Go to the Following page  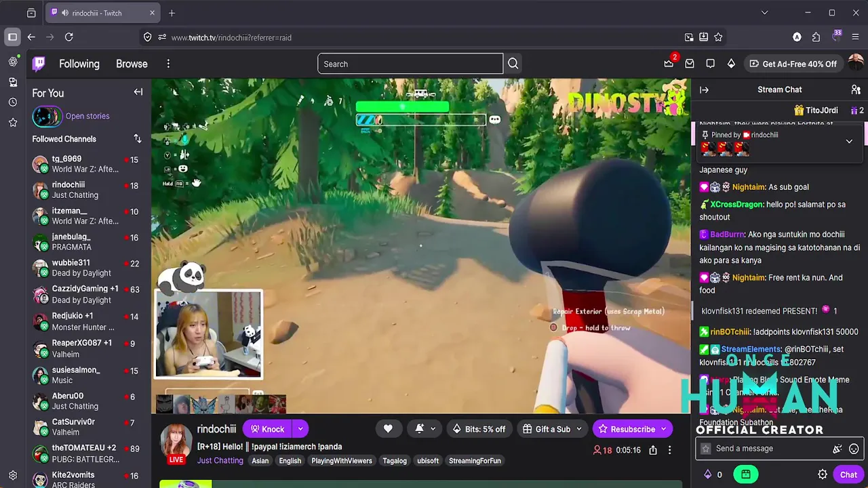point(79,64)
